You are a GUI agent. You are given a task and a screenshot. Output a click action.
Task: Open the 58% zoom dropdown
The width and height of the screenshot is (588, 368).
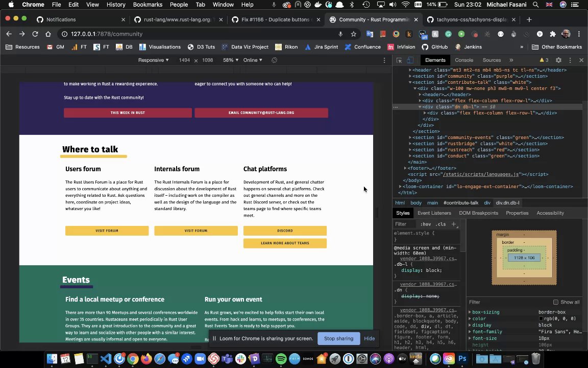(x=231, y=60)
